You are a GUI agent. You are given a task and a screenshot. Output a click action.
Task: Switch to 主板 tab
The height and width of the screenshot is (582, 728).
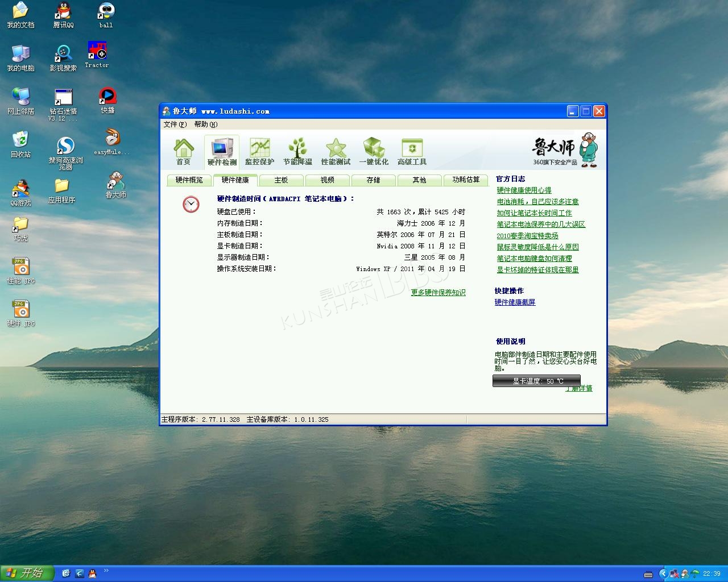click(282, 180)
